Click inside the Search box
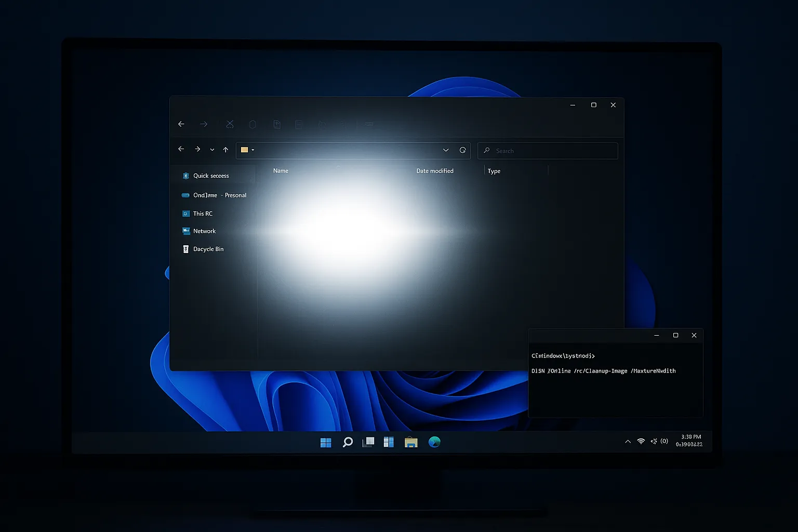This screenshot has width=798, height=532. click(548, 151)
